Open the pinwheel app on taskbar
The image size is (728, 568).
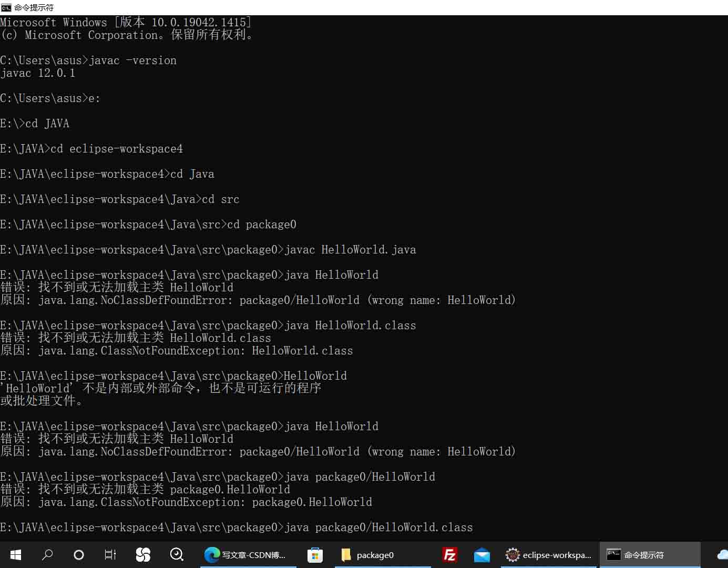(x=143, y=554)
